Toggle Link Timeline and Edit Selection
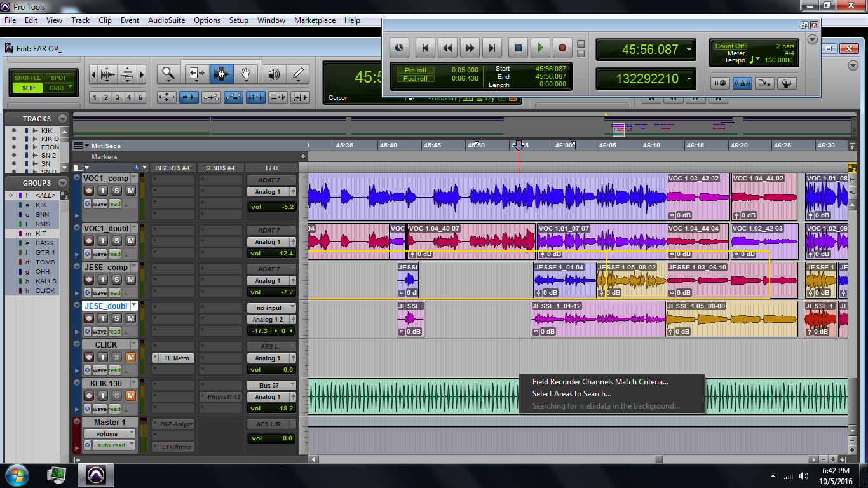Viewport: 868px width, 488px height. coord(256,97)
